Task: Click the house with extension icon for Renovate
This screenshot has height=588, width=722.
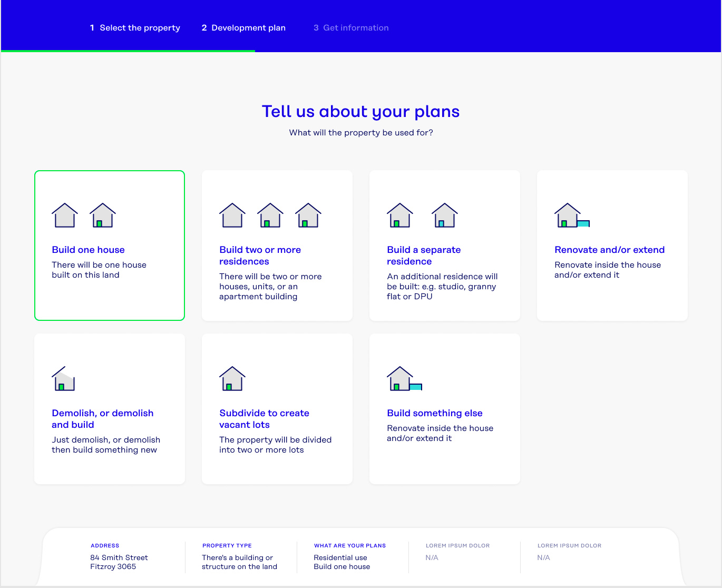Action: 572,215
